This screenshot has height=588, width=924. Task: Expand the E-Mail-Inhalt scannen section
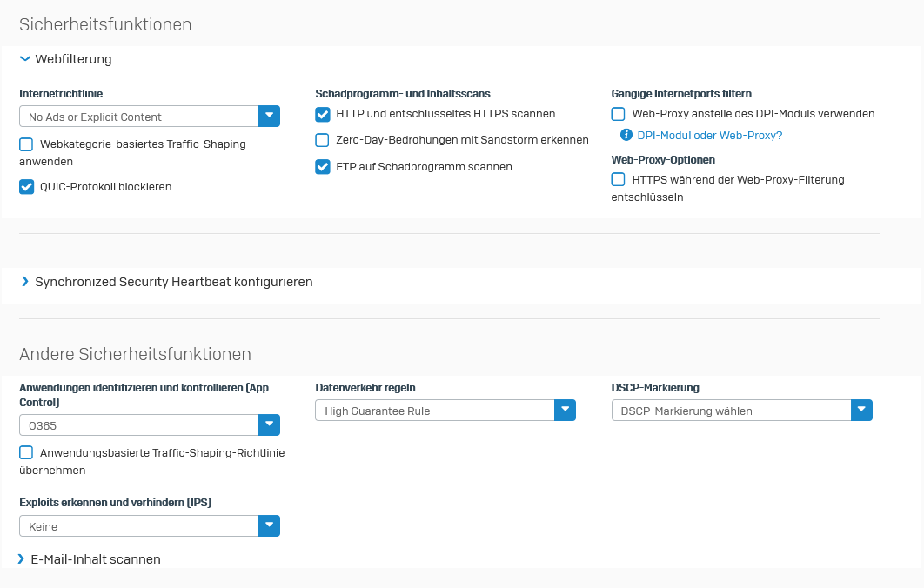21,558
